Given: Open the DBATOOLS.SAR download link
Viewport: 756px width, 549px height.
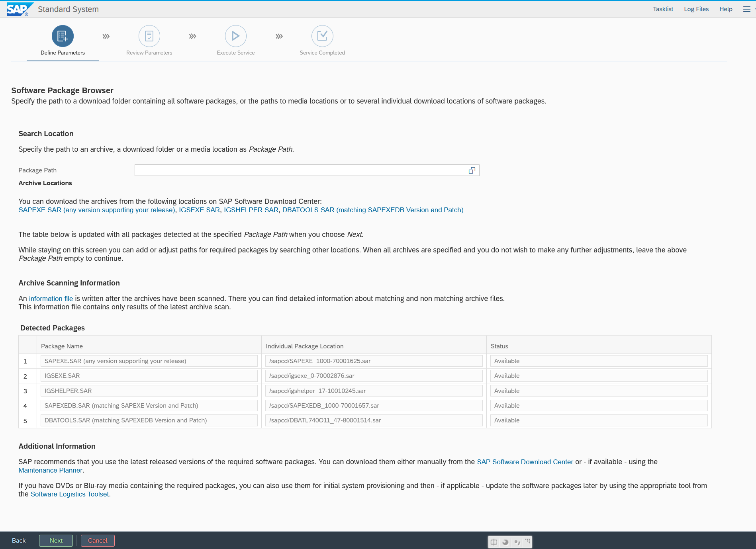Looking at the screenshot, I should (x=373, y=210).
